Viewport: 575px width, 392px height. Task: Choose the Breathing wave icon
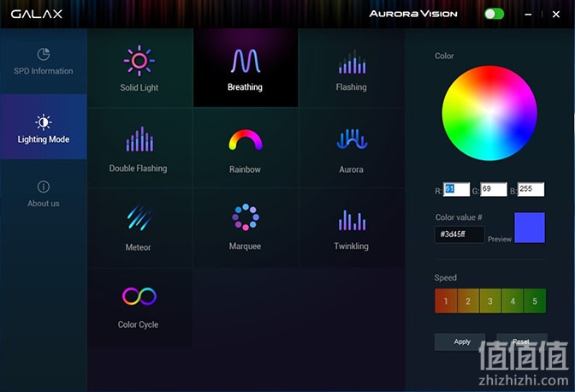coord(246,61)
